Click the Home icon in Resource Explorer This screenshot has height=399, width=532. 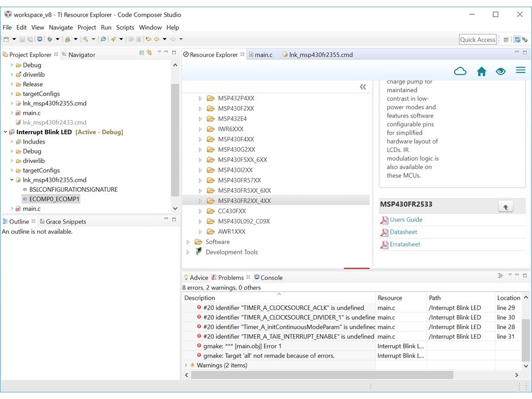pos(481,71)
